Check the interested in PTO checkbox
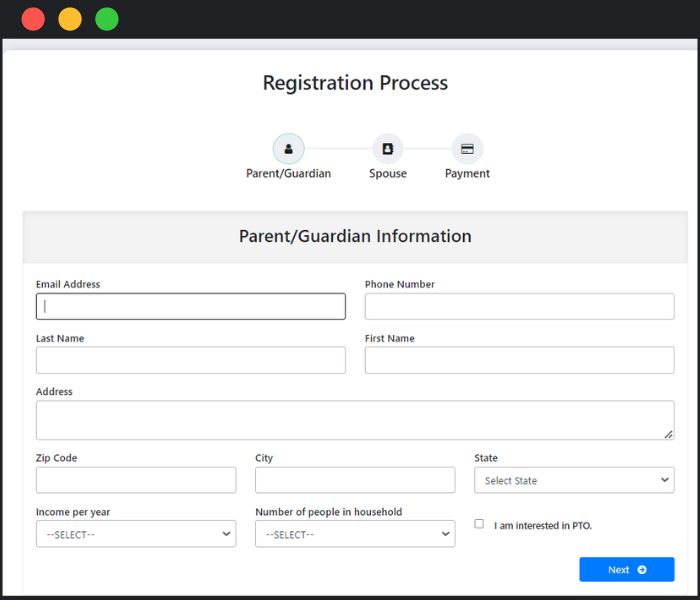The image size is (700, 600). pos(479,524)
